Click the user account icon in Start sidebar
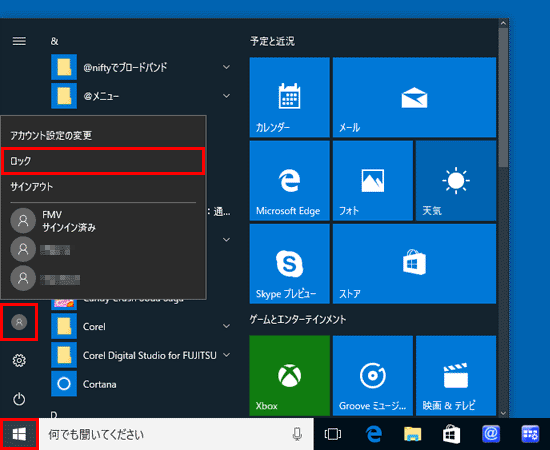Screen dimensions: 550x450 point(19,322)
